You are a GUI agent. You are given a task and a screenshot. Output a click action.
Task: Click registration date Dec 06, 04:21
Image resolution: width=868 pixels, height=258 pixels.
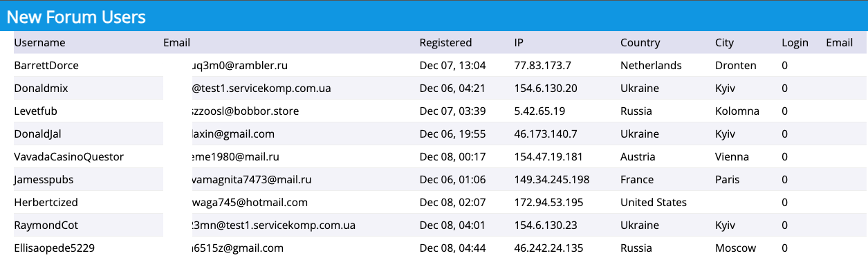[452, 89]
